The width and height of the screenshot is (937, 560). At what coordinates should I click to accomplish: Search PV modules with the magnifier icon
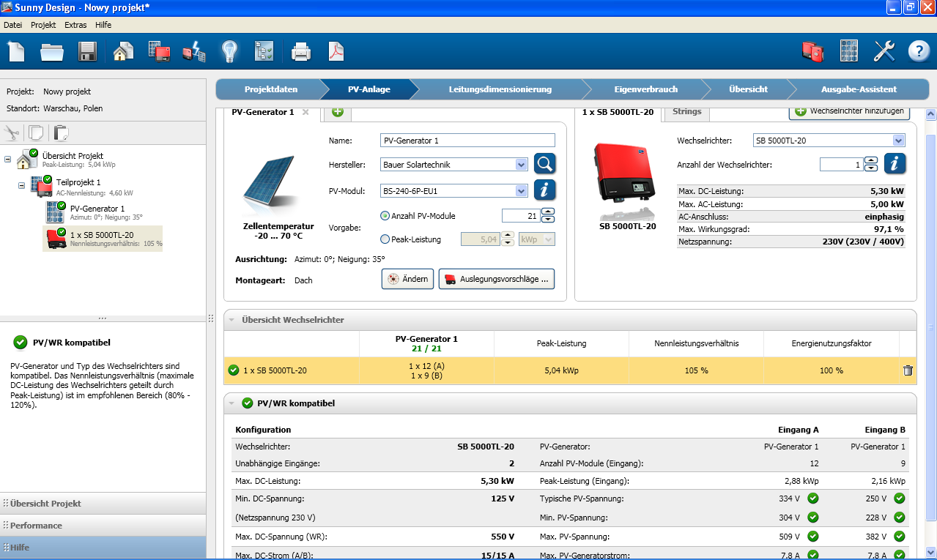[544, 164]
